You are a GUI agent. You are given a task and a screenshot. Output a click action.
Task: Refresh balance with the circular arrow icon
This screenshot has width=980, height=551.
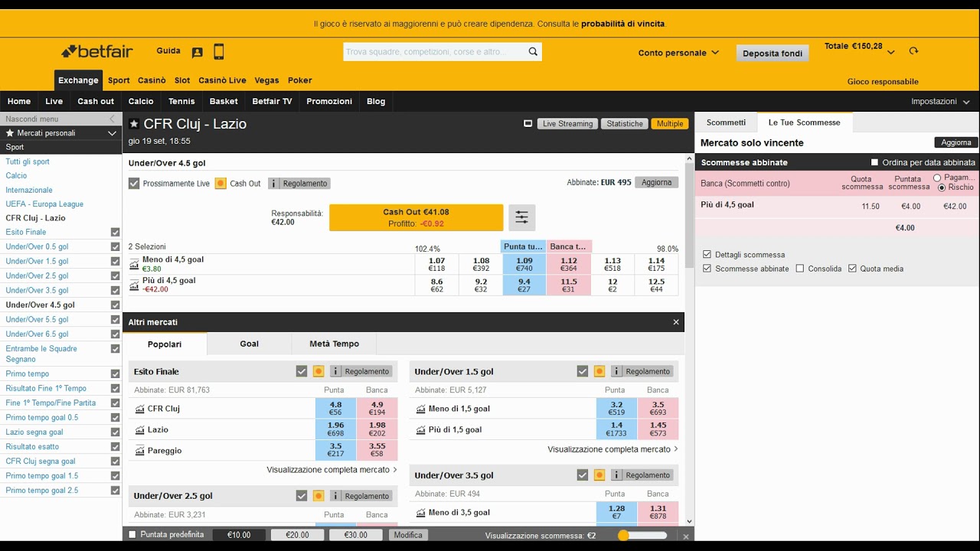click(x=913, y=51)
